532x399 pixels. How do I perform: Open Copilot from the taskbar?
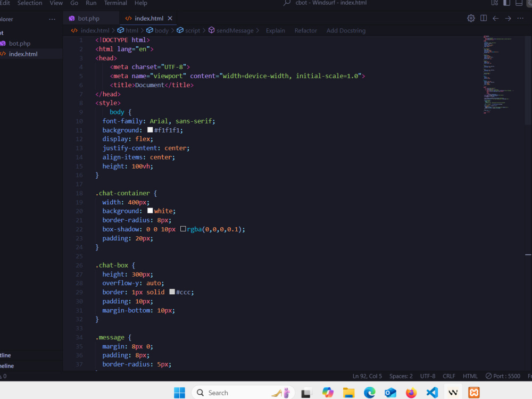[328, 393]
